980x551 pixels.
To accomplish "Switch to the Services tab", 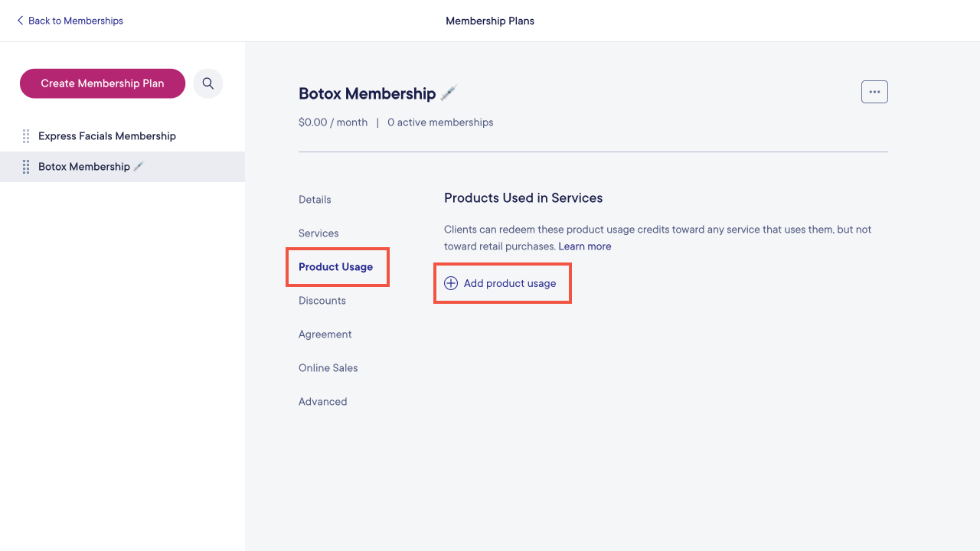I will click(x=318, y=233).
